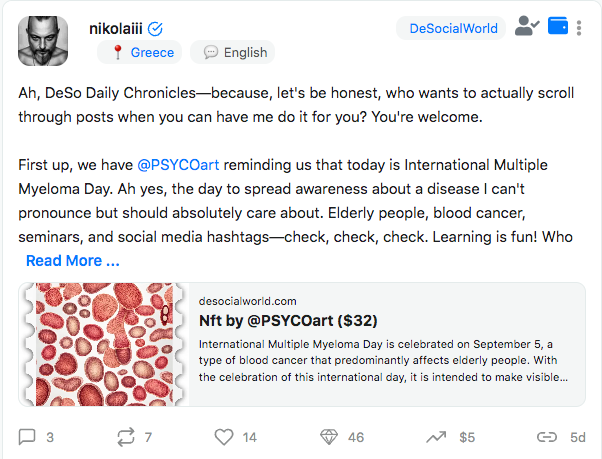This screenshot has width=602, height=459.
Task: Select the English language tag
Action: 235,52
